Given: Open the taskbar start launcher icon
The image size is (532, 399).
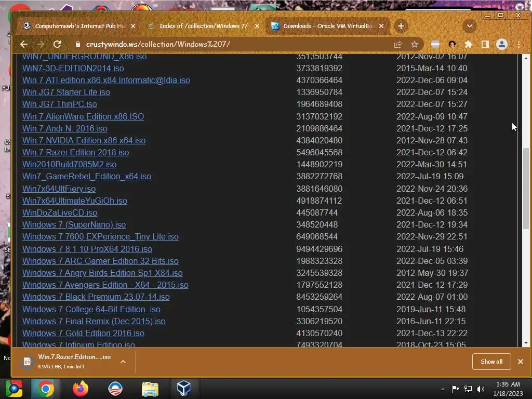Looking at the screenshot, I should coord(14,389).
